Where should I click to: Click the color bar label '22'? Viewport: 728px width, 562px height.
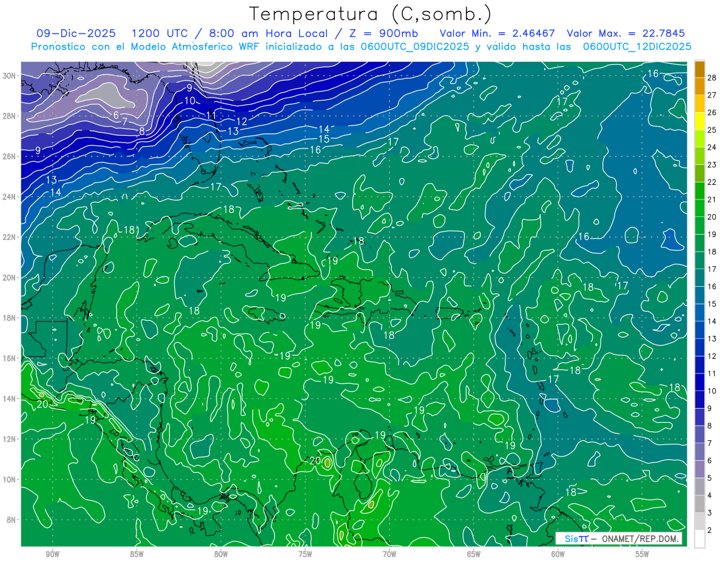712,182
